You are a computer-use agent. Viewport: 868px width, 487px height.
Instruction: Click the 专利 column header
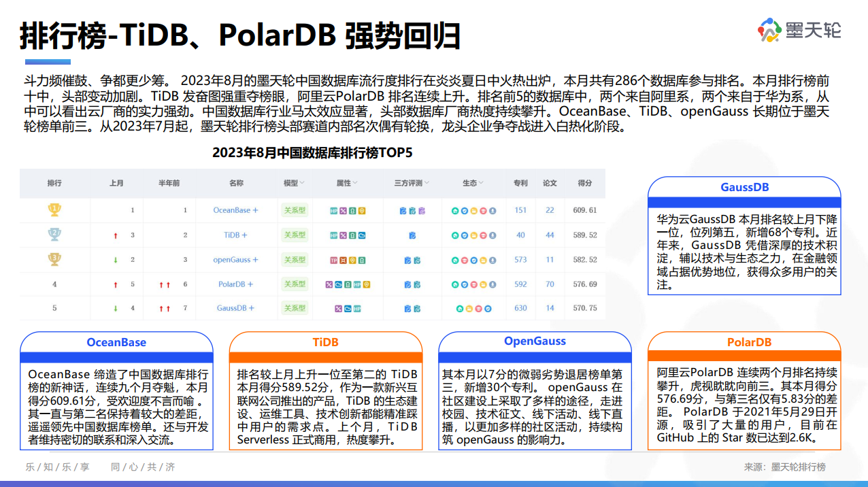[x=520, y=183]
